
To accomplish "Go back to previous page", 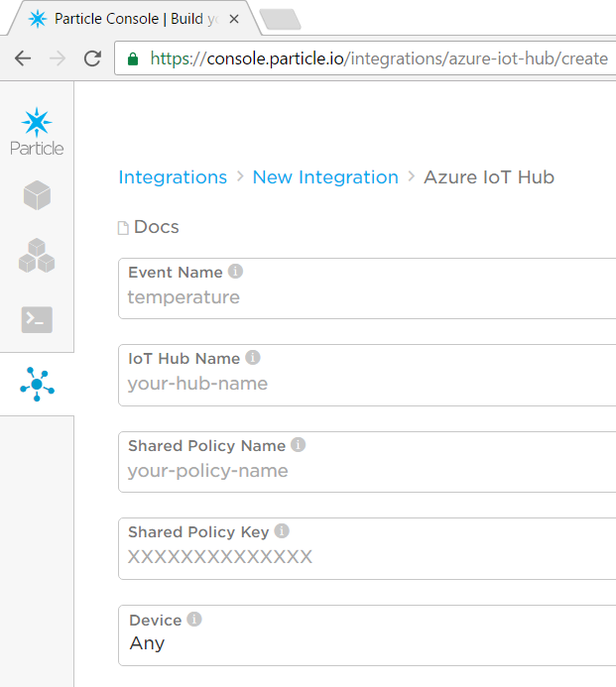I will pos(22,58).
